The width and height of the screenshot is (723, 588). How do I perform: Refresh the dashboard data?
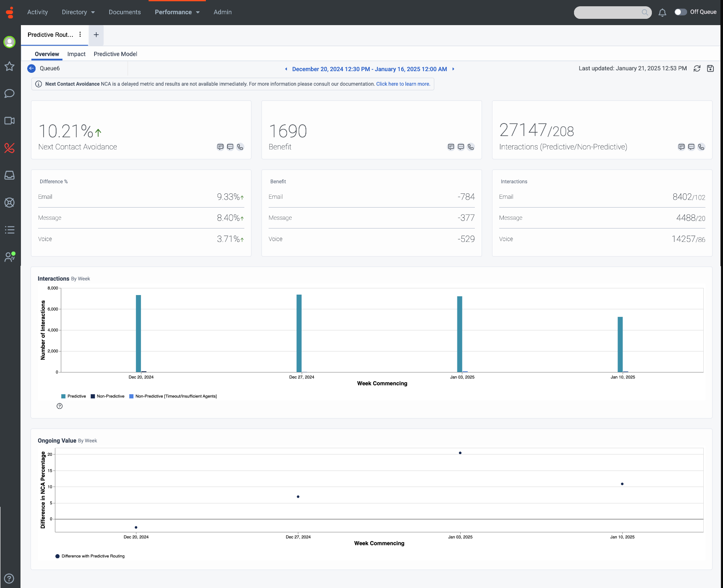[x=697, y=69]
